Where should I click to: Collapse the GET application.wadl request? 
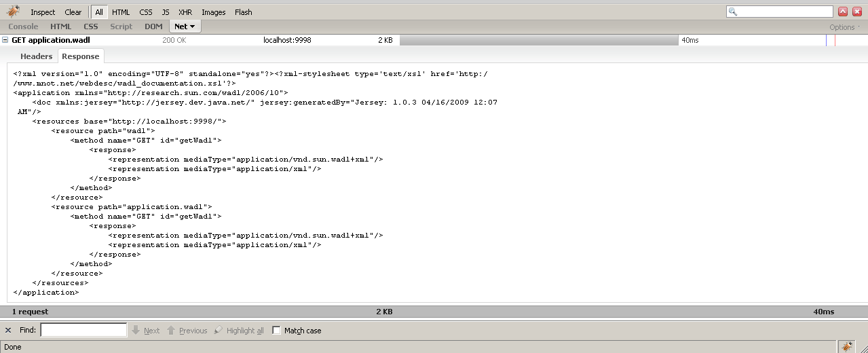pyautogui.click(x=5, y=40)
